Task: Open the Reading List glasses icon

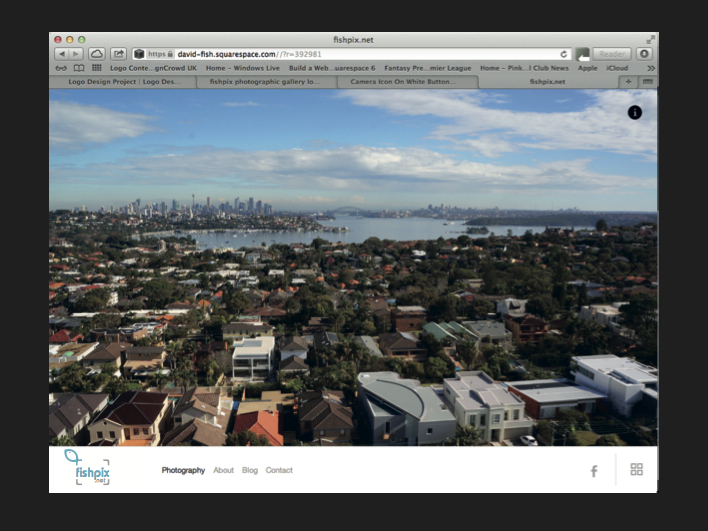Action: click(x=62, y=68)
